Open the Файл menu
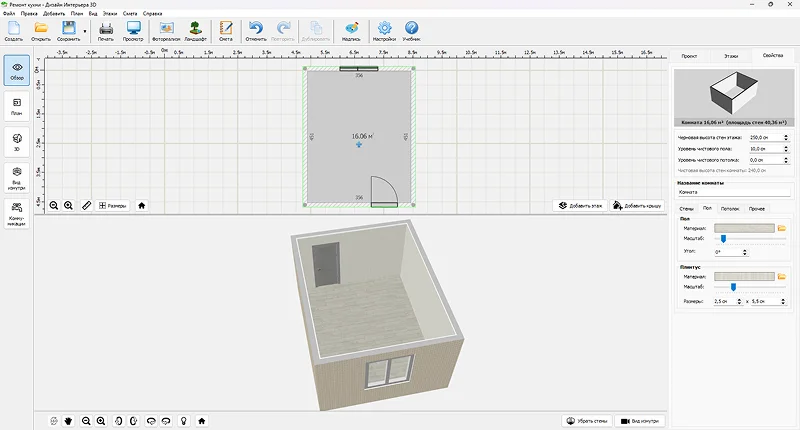Screen dimensions: 800x430 tap(9, 14)
